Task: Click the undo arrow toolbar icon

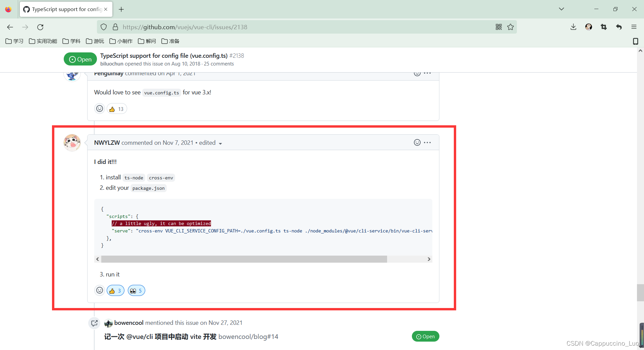Action: (x=619, y=27)
